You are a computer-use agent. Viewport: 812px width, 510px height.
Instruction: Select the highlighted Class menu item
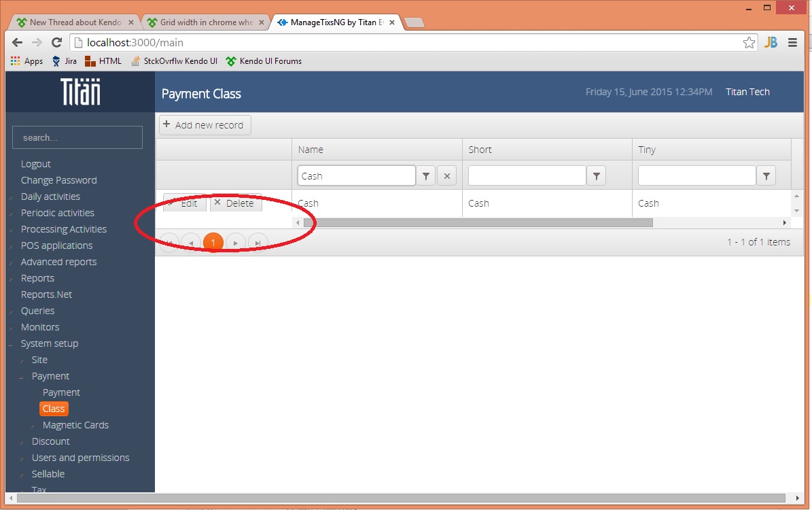pyautogui.click(x=54, y=409)
